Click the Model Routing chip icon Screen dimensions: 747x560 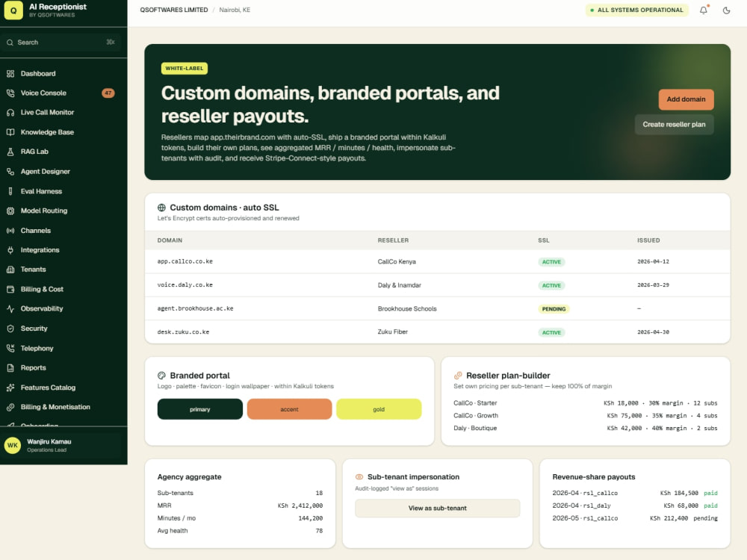point(10,211)
